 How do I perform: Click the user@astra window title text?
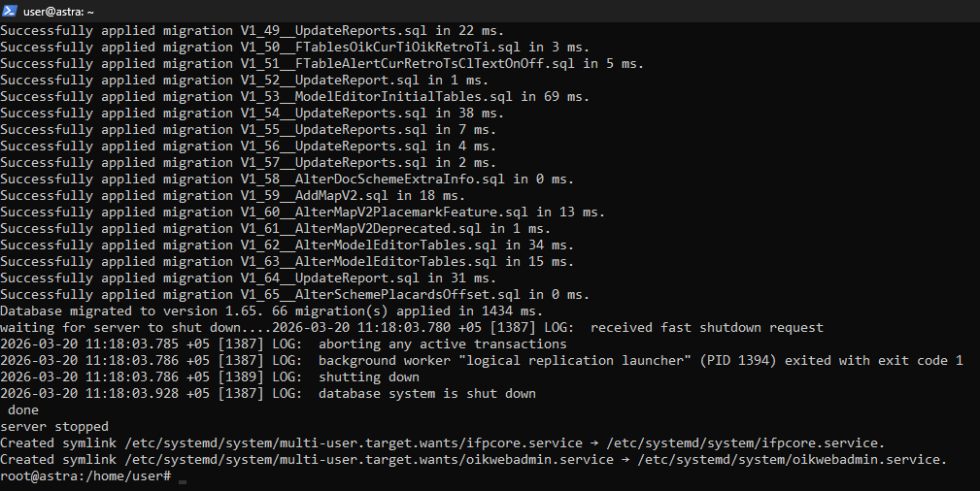coord(56,11)
